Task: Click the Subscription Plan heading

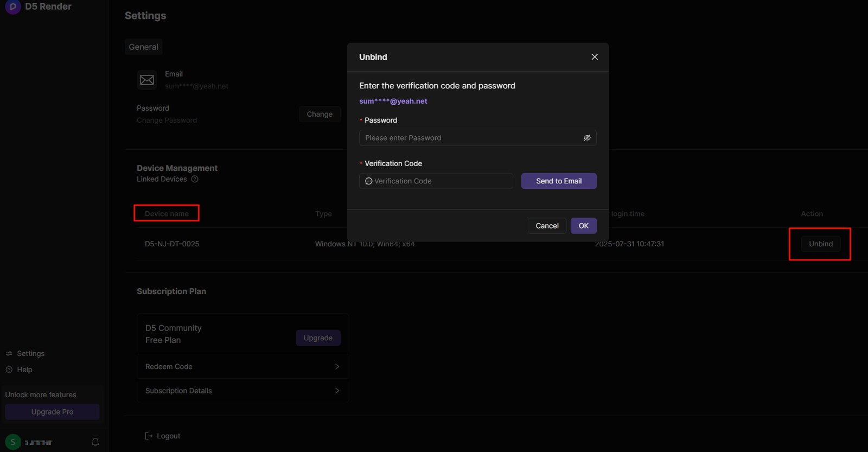Action: 171,291
